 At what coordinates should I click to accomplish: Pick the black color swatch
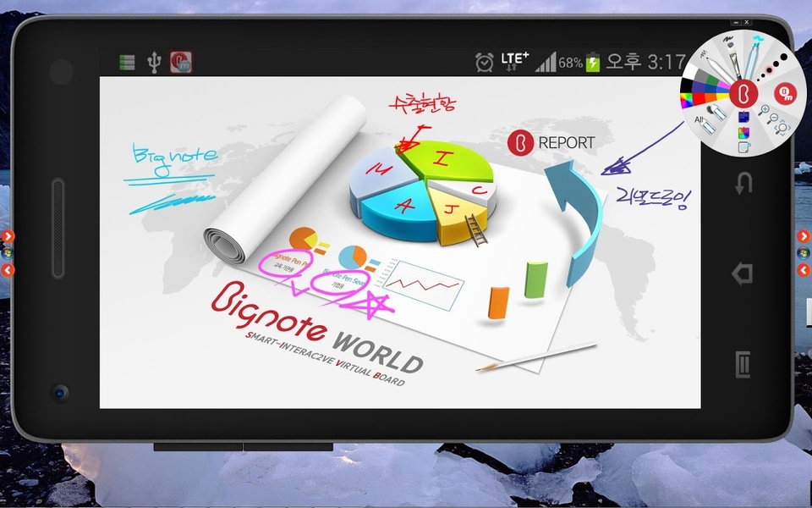click(687, 85)
